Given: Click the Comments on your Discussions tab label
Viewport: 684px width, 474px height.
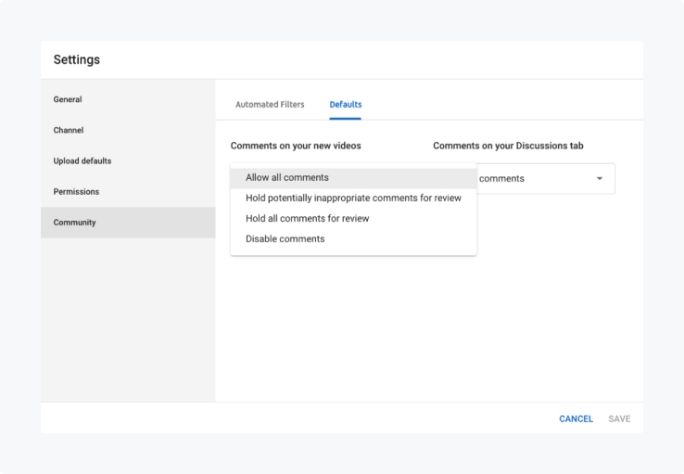Looking at the screenshot, I should click(508, 146).
